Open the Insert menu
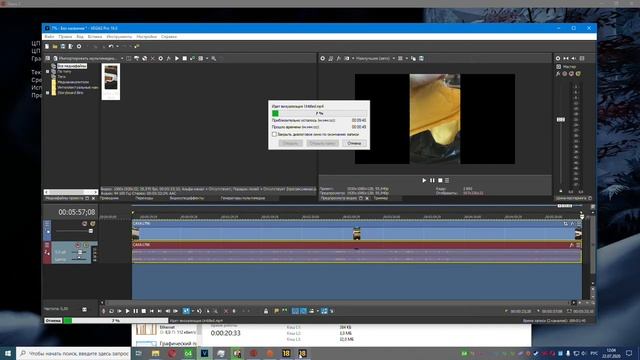This screenshot has height=360, width=640. (x=95, y=36)
